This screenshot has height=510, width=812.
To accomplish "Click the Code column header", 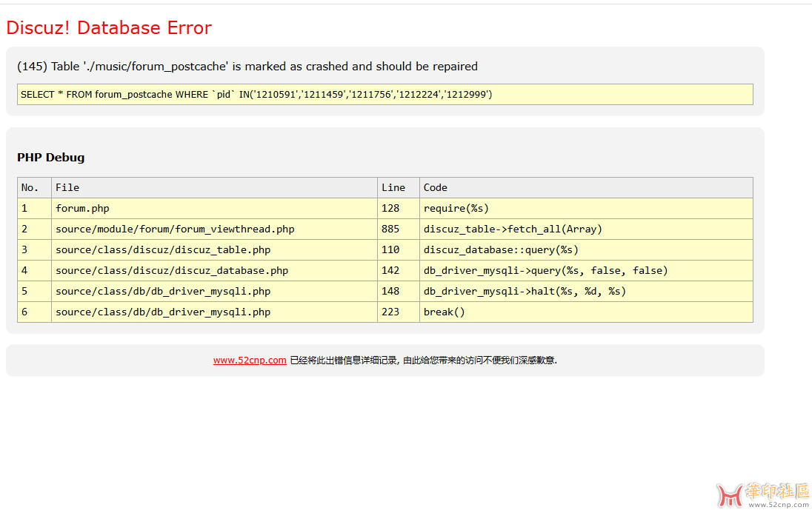I will click(586, 188).
